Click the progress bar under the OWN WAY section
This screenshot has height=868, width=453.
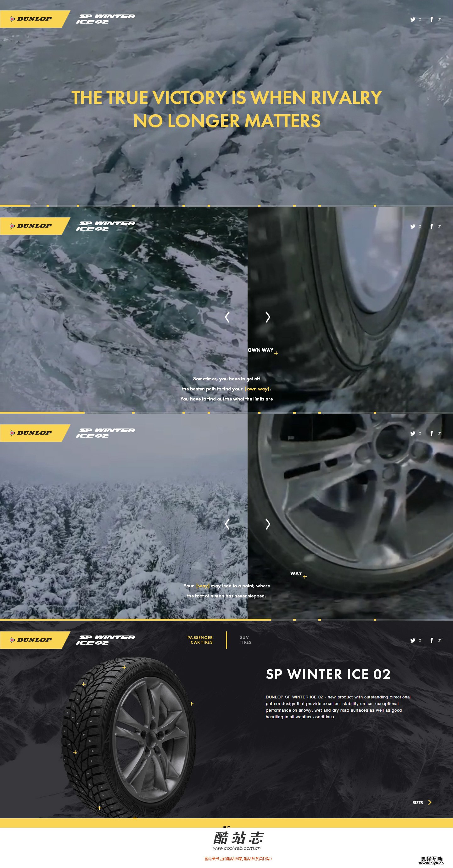[x=226, y=413]
